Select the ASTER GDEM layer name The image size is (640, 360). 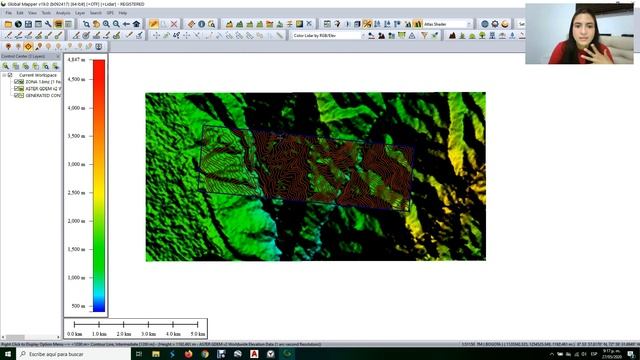(x=43, y=89)
